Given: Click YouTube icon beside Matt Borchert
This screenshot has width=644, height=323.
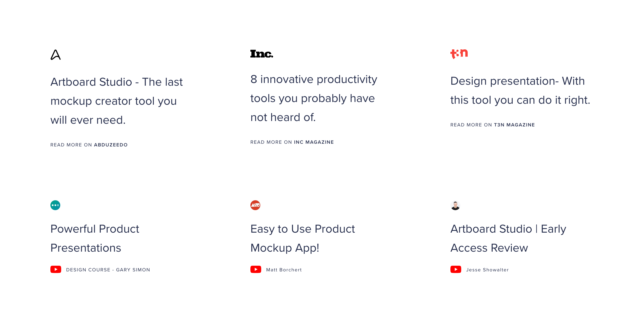Looking at the screenshot, I should click(256, 269).
